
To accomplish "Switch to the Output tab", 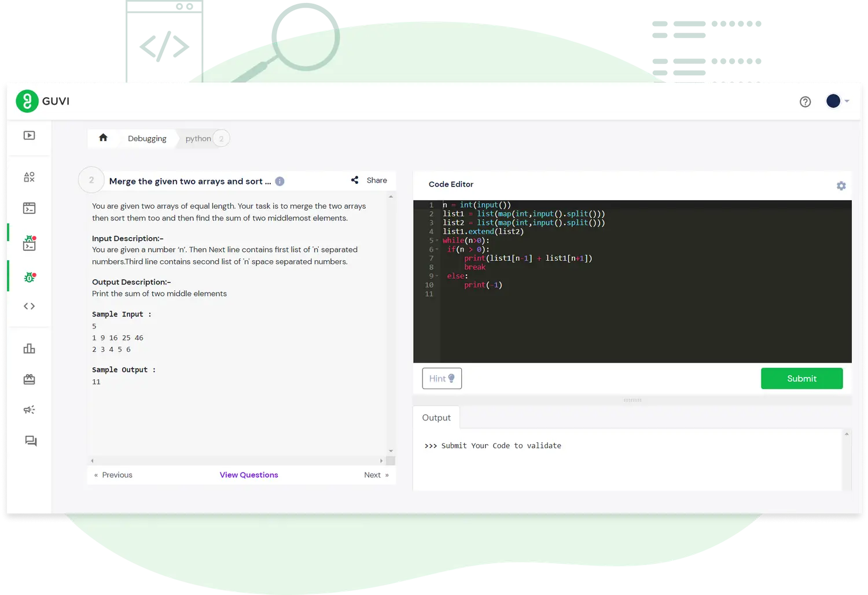I will pyautogui.click(x=436, y=417).
